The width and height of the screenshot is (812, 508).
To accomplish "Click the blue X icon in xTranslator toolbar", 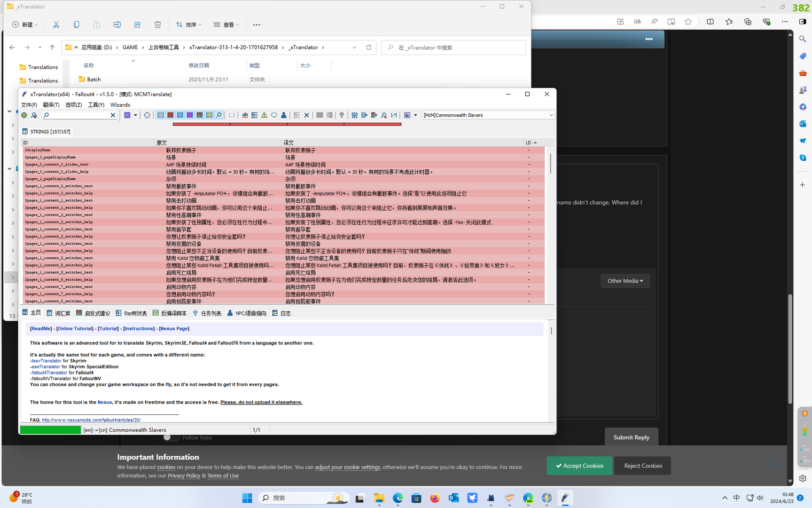I will coord(307,115).
